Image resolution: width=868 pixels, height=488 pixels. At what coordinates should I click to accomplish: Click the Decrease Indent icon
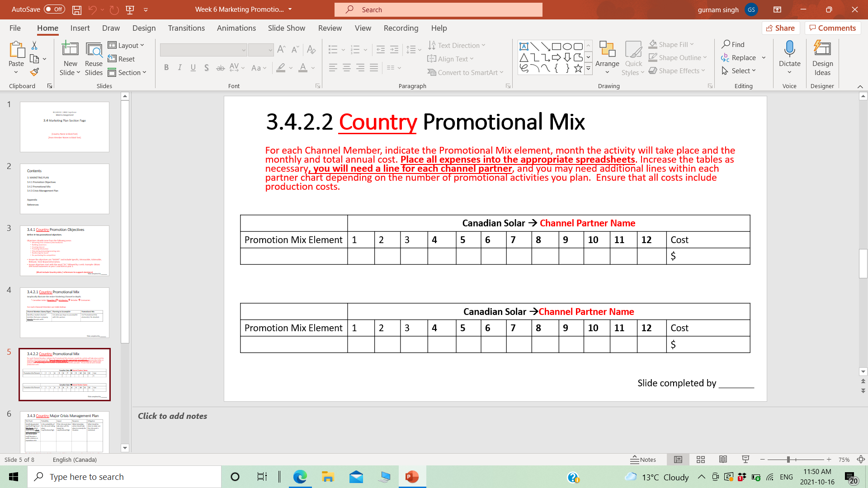tap(381, 50)
